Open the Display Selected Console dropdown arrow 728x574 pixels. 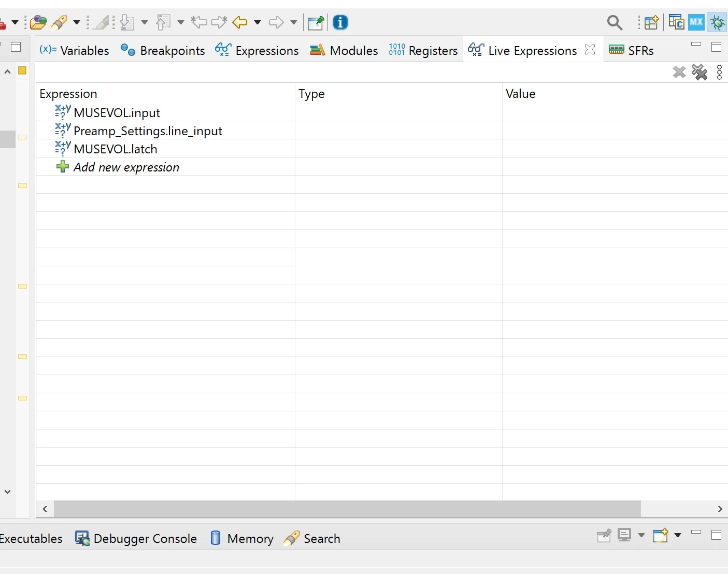641,535
